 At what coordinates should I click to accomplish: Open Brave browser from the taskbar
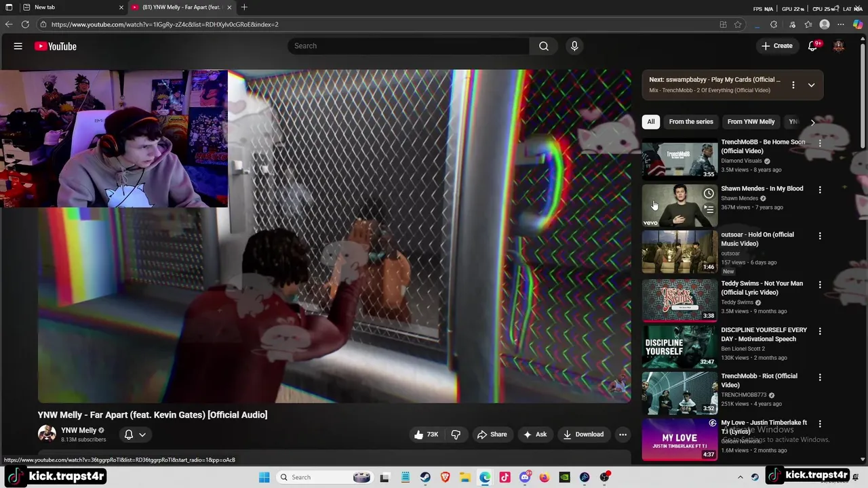tap(445, 477)
